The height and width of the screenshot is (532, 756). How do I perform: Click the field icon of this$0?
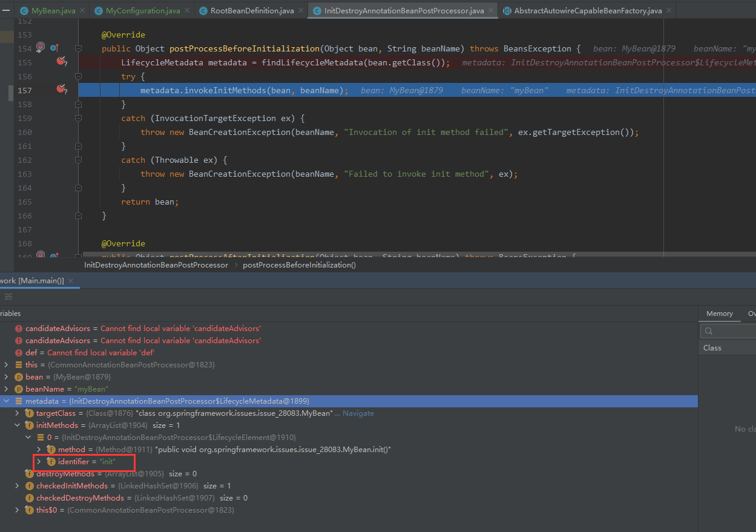30,510
